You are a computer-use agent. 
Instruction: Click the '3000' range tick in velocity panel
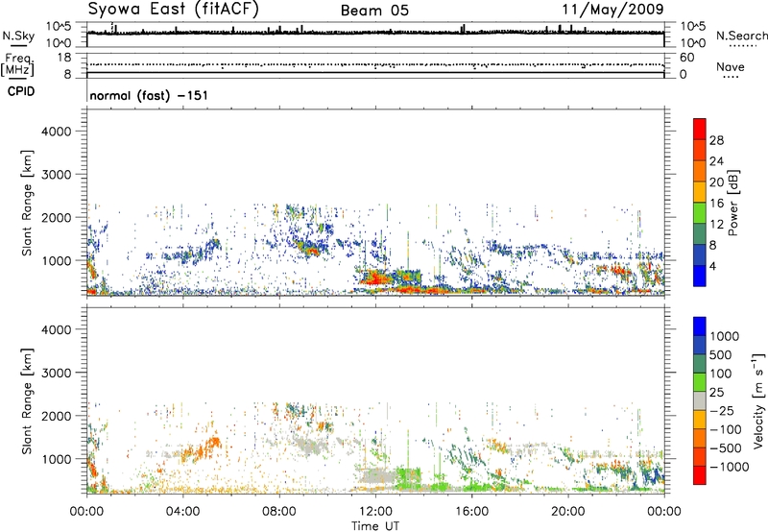point(57,373)
